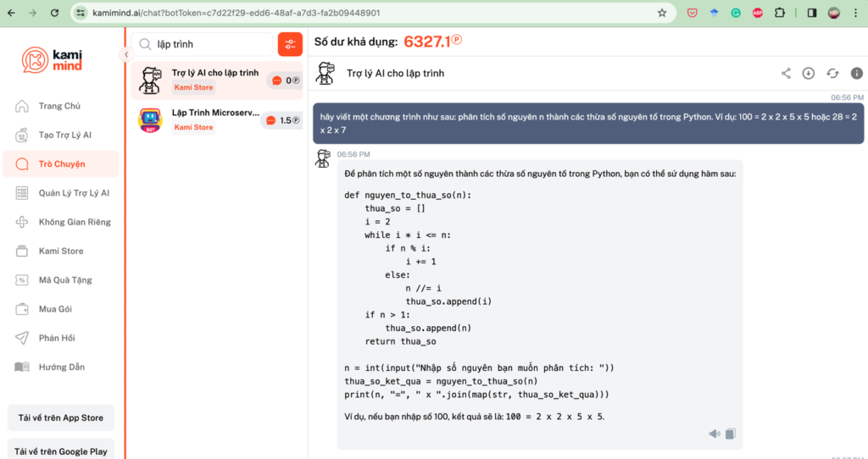Image resolution: width=868 pixels, height=459 pixels.
Task: Open Mã Quà Tặng menu item
Action: point(61,279)
